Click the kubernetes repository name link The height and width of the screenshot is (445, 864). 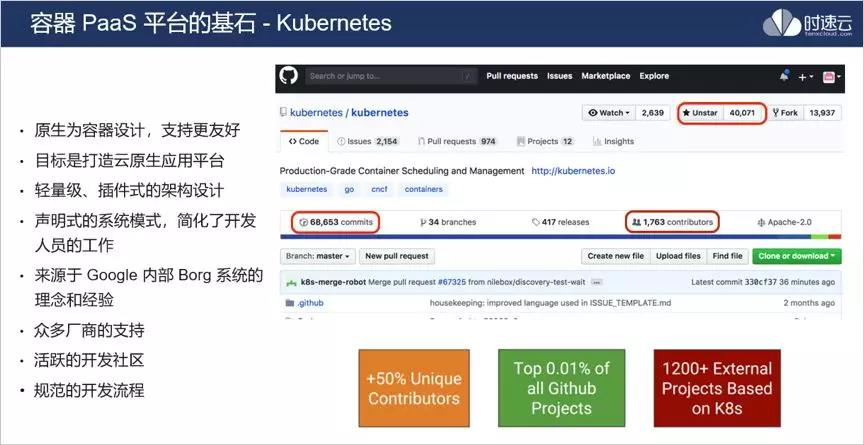point(380,112)
